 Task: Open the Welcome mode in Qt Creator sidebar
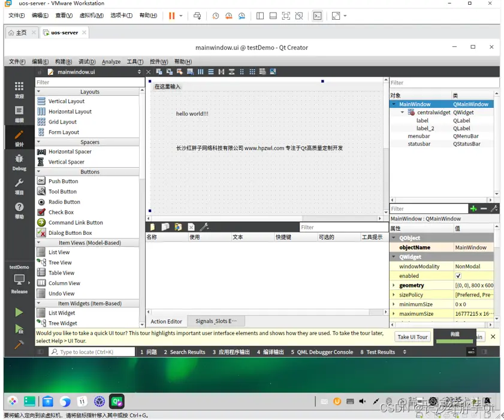point(19,90)
